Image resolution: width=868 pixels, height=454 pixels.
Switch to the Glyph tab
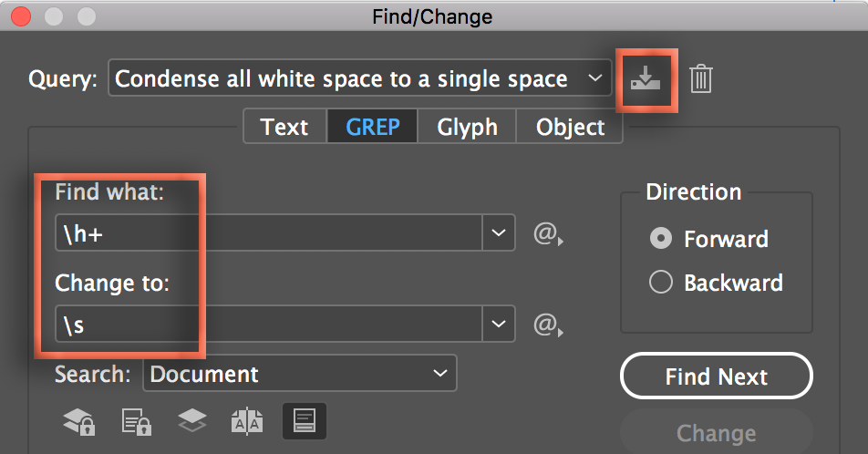pos(467,127)
